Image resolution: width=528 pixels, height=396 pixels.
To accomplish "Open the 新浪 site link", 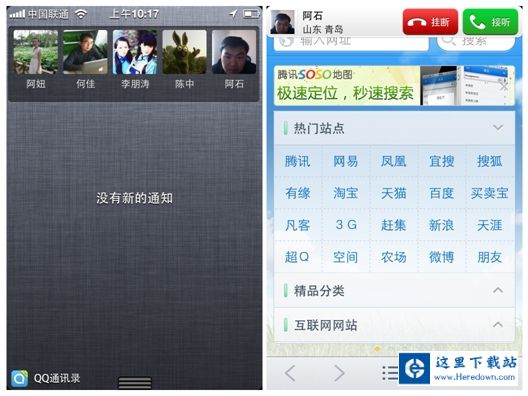I will tap(442, 225).
